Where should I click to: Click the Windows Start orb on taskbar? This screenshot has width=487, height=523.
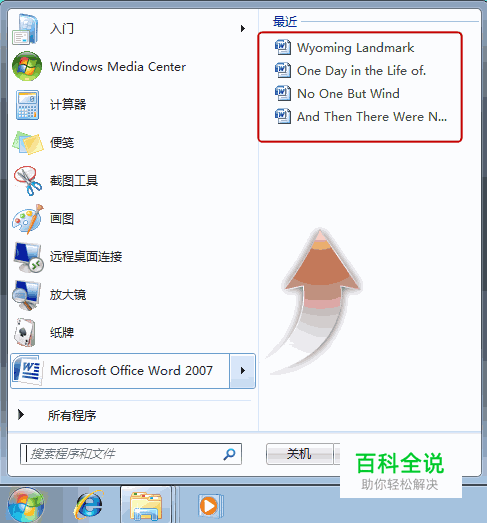click(26, 506)
